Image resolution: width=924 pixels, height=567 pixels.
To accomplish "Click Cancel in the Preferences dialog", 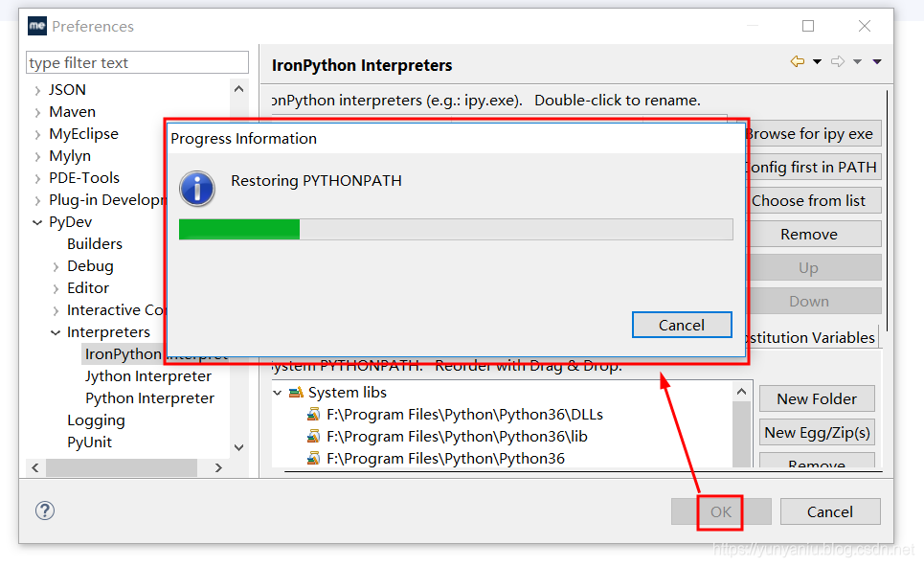I will point(830,511).
